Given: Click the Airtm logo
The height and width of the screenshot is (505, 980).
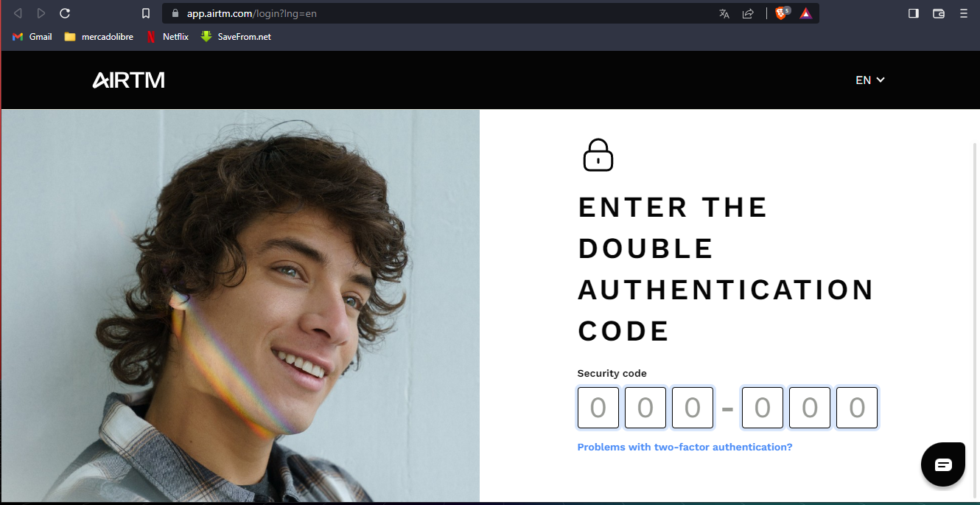Looking at the screenshot, I should pyautogui.click(x=128, y=80).
